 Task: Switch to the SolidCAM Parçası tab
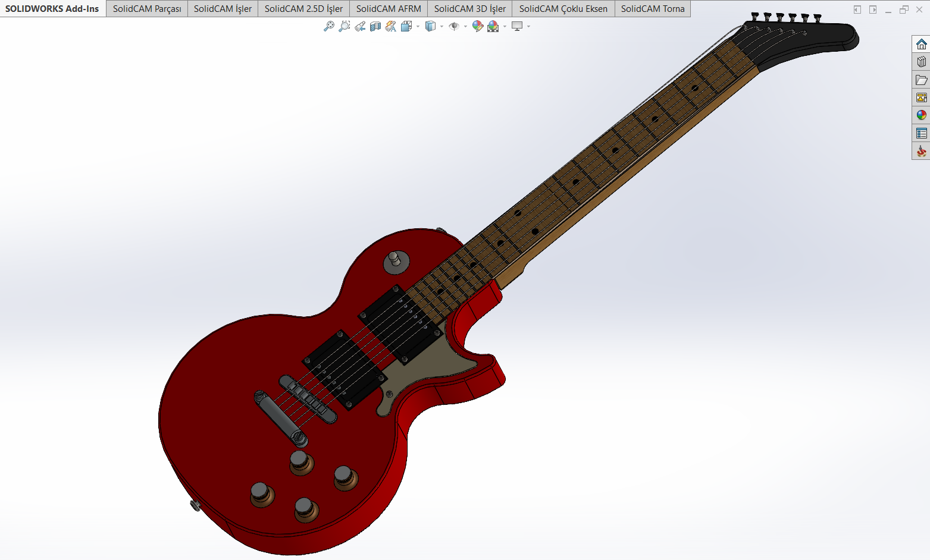click(147, 8)
